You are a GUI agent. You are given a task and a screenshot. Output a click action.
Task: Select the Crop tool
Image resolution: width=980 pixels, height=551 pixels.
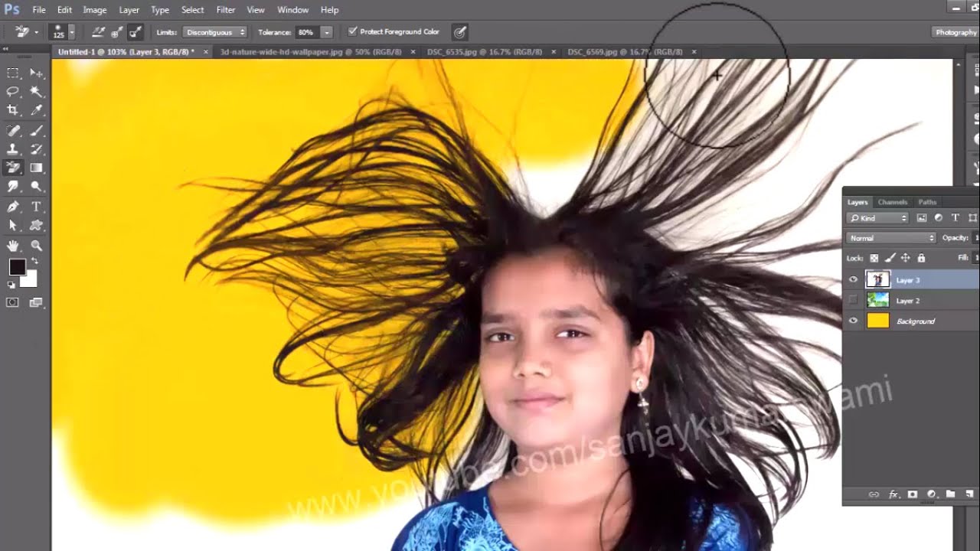(x=13, y=111)
